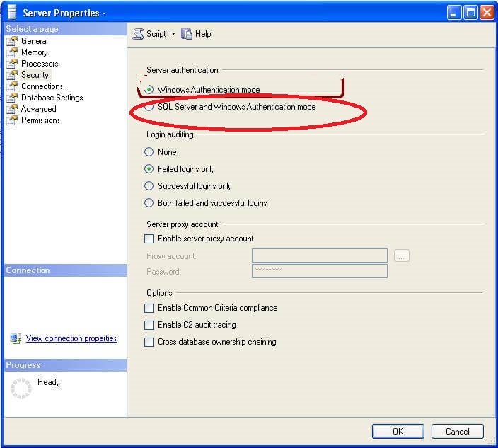Click the proxy account browse button
The image size is (498, 448).
[x=402, y=255]
